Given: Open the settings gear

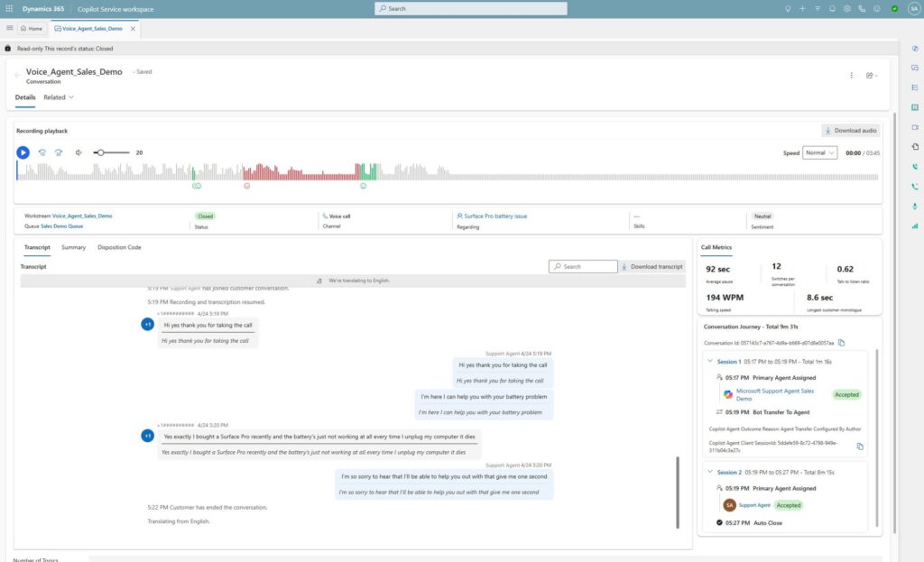Looking at the screenshot, I should [x=846, y=9].
